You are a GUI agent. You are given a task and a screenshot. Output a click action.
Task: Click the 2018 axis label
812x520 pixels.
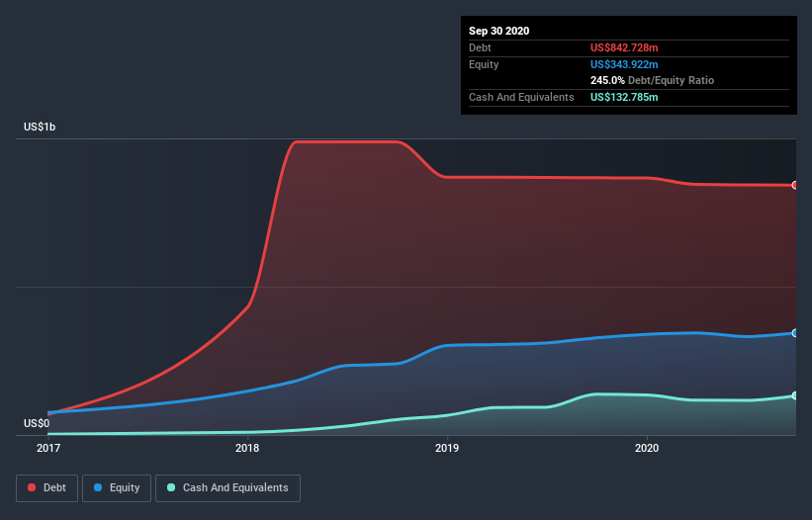click(x=247, y=448)
